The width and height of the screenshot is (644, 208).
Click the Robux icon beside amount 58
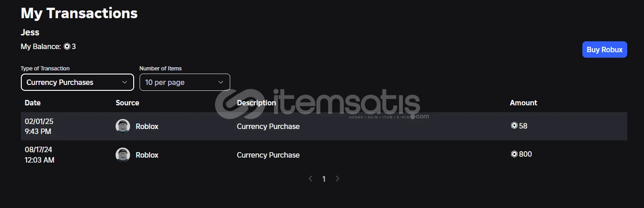pyautogui.click(x=514, y=126)
